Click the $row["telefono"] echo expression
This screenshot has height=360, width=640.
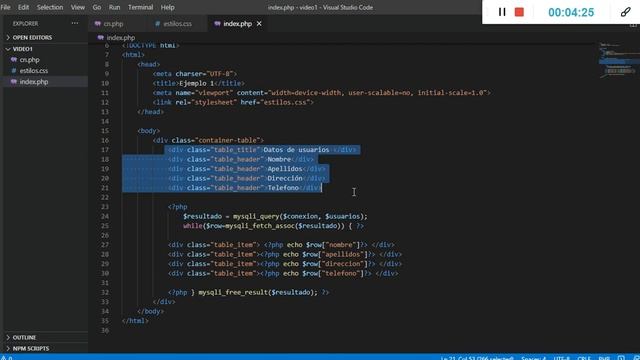(333, 273)
